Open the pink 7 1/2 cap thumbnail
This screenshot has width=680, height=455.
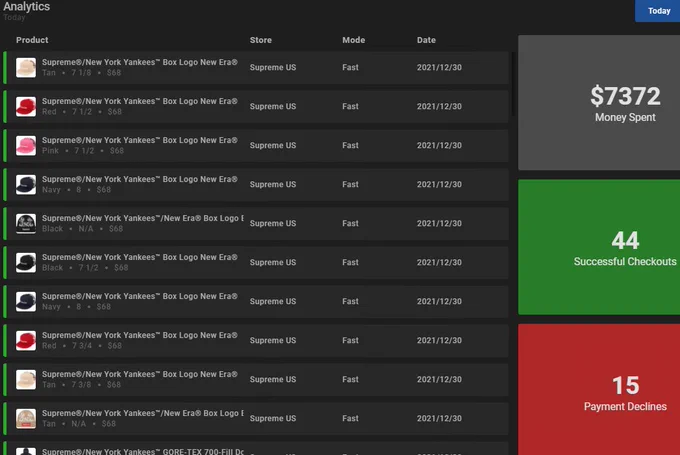click(26, 146)
